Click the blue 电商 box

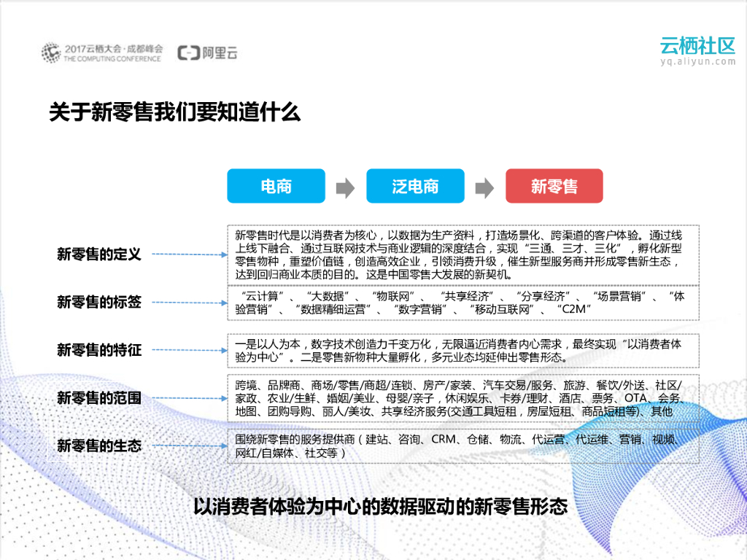point(276,186)
